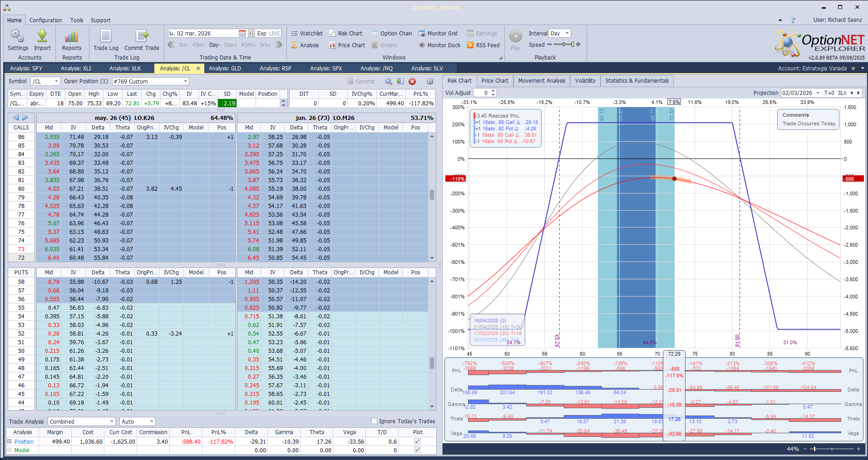Toggle the 7.5% boxed percentage marker

[674, 102]
